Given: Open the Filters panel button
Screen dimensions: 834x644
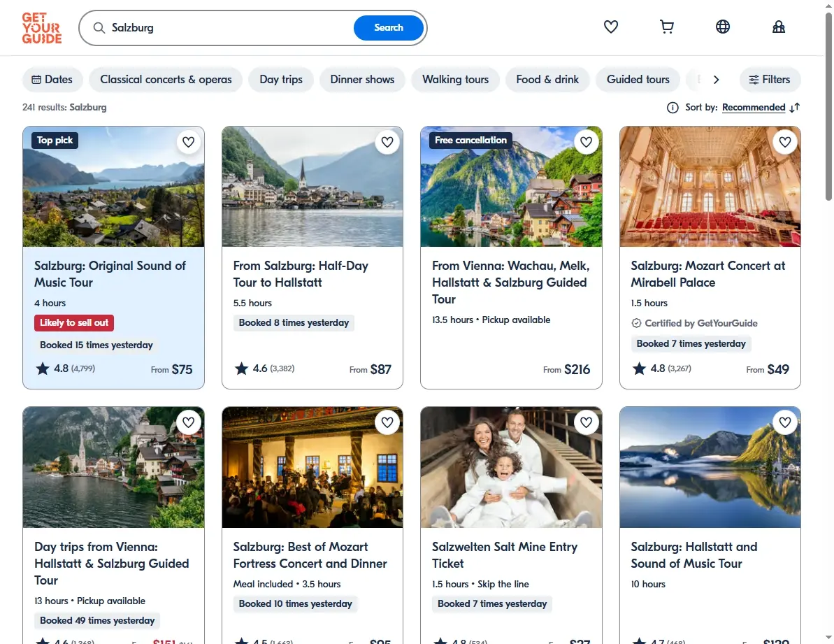Looking at the screenshot, I should (x=770, y=80).
